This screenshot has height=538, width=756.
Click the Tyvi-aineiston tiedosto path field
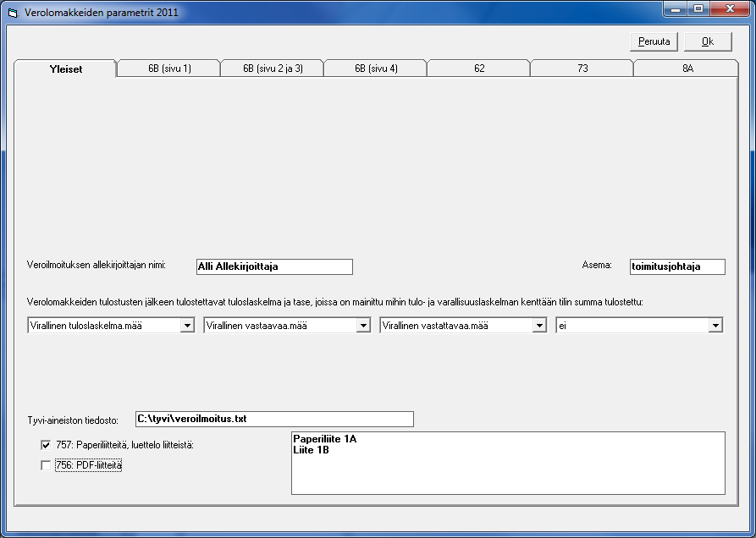click(x=274, y=419)
